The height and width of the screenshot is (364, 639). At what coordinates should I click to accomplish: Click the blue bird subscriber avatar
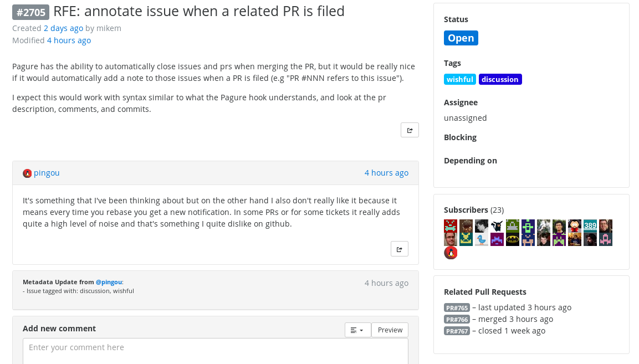481,239
